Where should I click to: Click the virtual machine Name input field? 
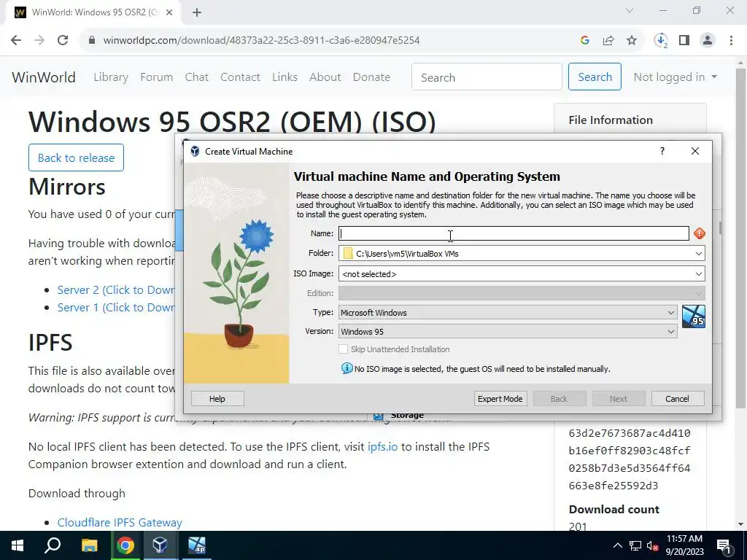pos(514,233)
